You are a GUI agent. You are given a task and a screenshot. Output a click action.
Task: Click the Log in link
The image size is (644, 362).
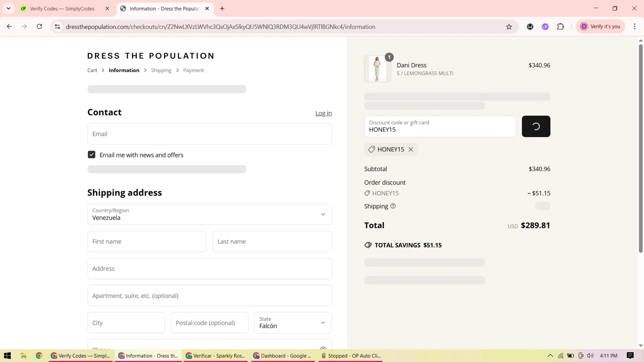click(x=324, y=113)
